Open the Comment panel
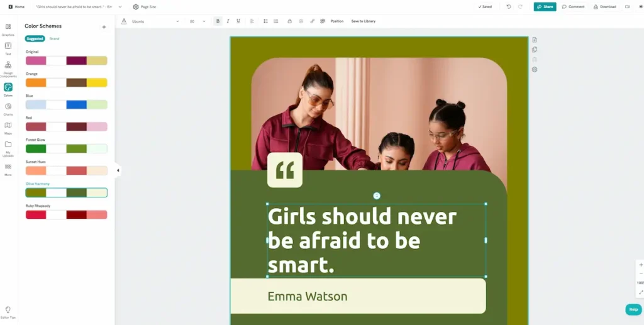Viewport: 644px width, 325px height. 574,6
